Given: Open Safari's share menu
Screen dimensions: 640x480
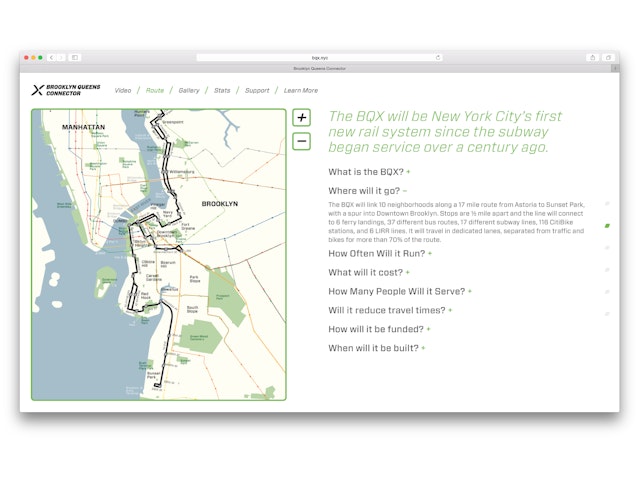Looking at the screenshot, I should coord(593,58).
